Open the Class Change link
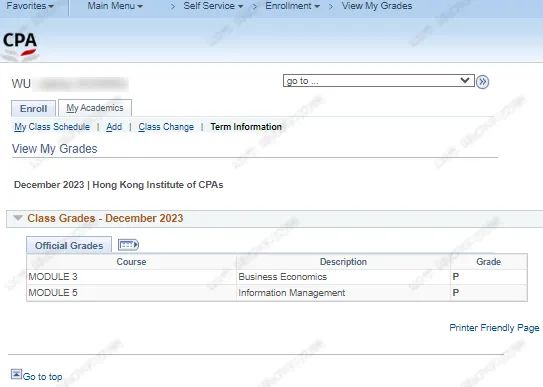Viewport: 543px width, 387px height. click(166, 127)
